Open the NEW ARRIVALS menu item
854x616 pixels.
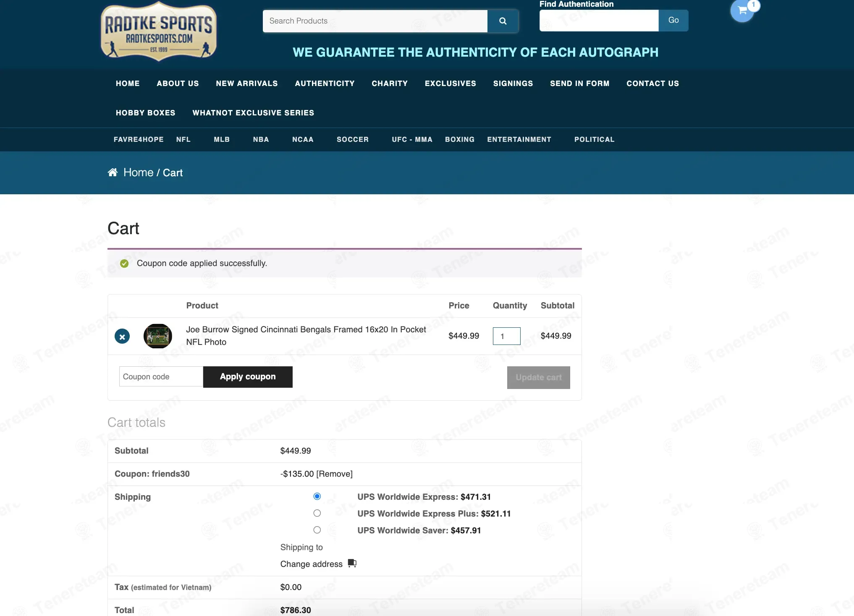point(247,84)
